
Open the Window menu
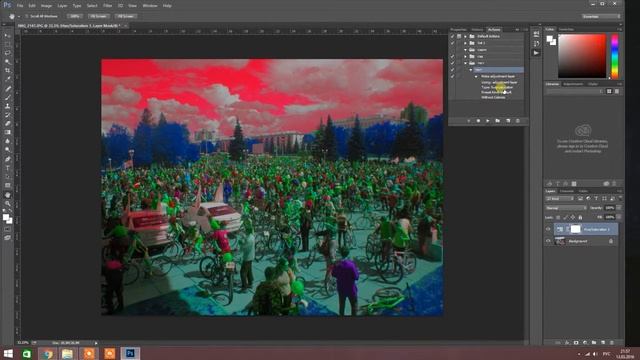(150, 6)
